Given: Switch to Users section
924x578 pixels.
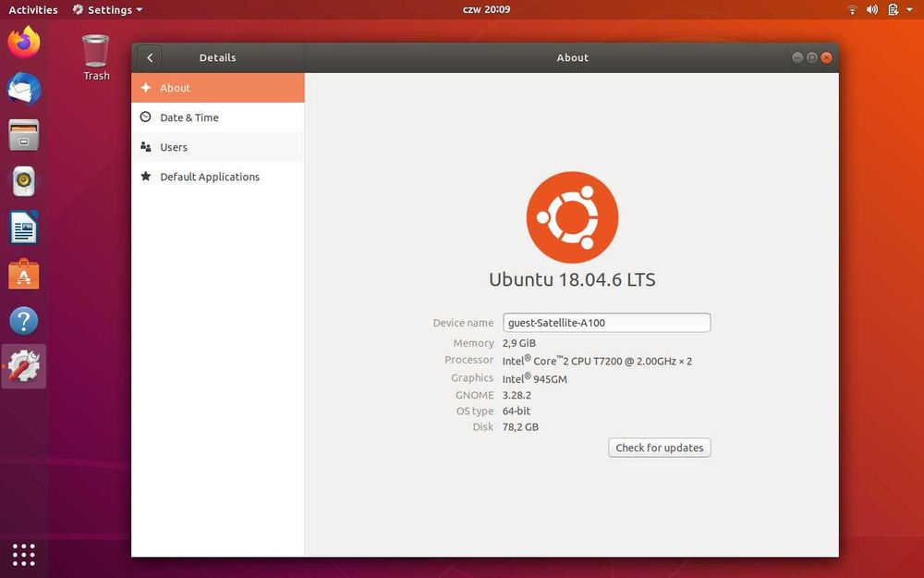Looking at the screenshot, I should tap(218, 147).
